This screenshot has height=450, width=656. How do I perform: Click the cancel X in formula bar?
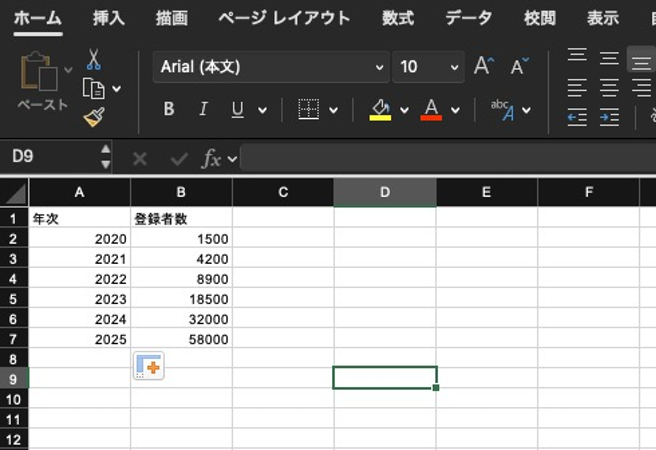click(140, 159)
